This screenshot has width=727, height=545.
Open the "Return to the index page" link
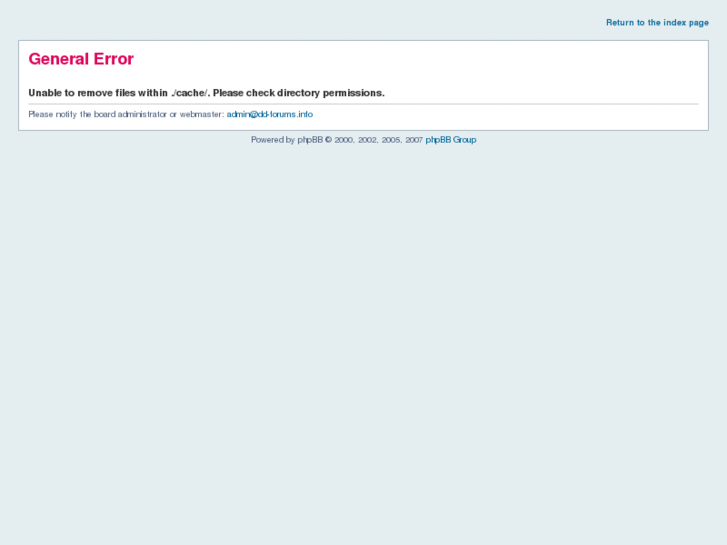pos(657,23)
